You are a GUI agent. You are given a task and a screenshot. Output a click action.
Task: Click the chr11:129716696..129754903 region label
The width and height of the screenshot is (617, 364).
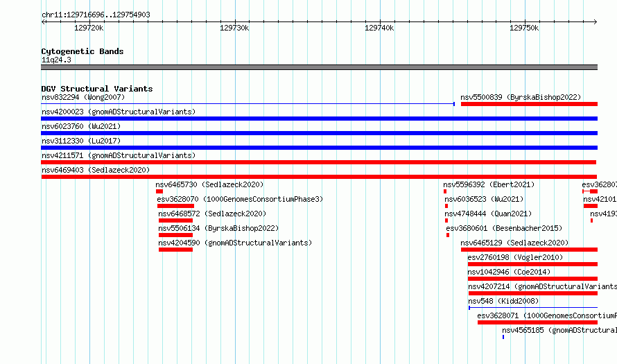pos(96,15)
